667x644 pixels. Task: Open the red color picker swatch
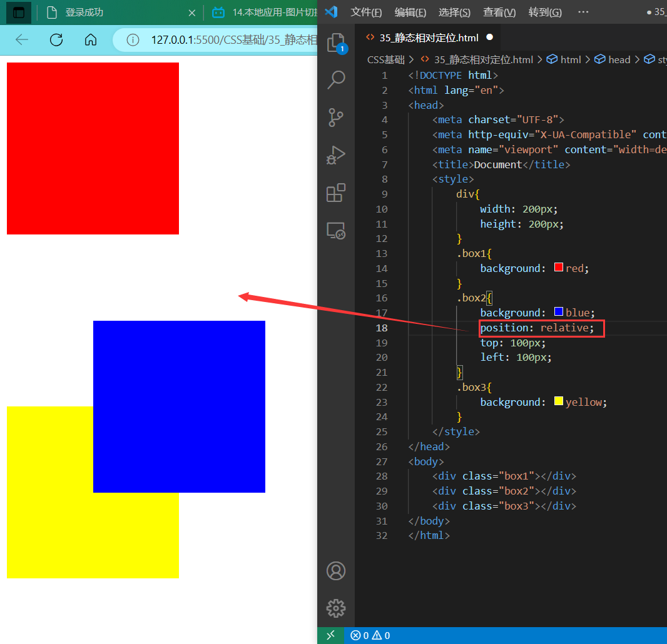(x=559, y=267)
